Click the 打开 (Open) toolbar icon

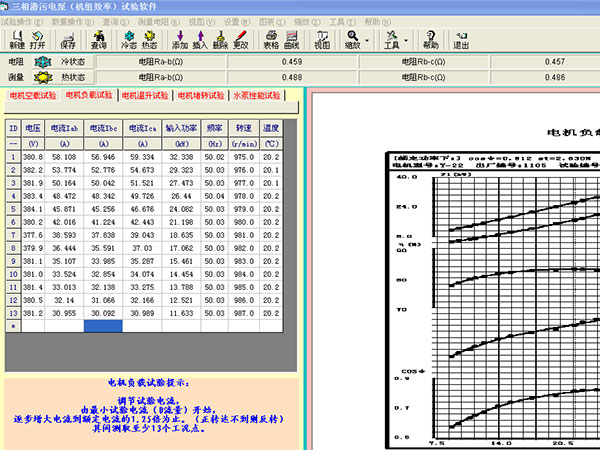(38, 39)
